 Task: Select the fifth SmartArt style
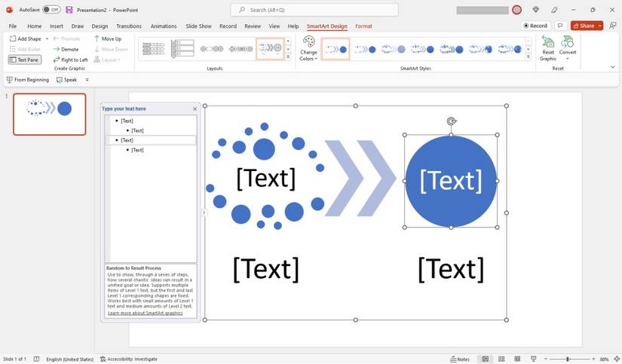(x=452, y=49)
